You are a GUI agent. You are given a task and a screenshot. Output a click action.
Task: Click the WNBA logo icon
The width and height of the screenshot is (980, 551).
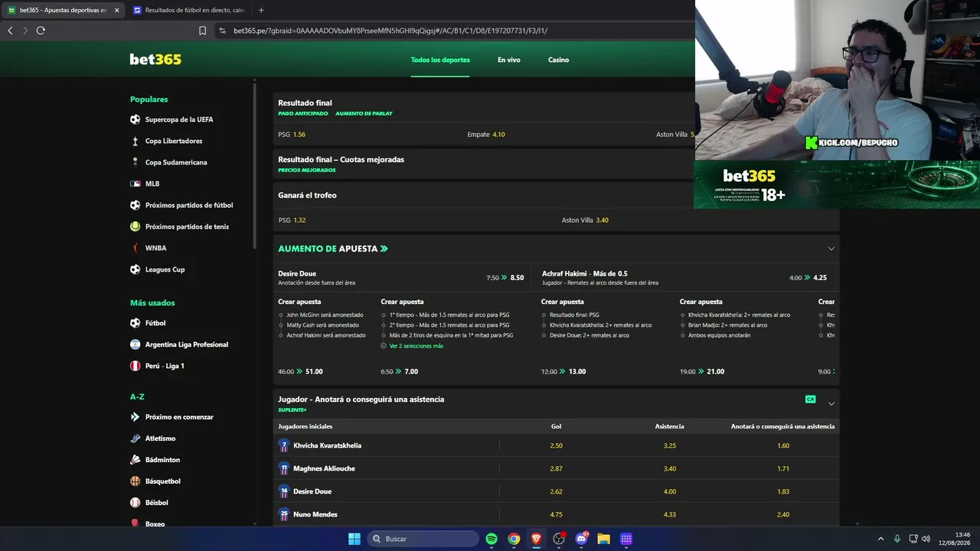click(x=135, y=248)
